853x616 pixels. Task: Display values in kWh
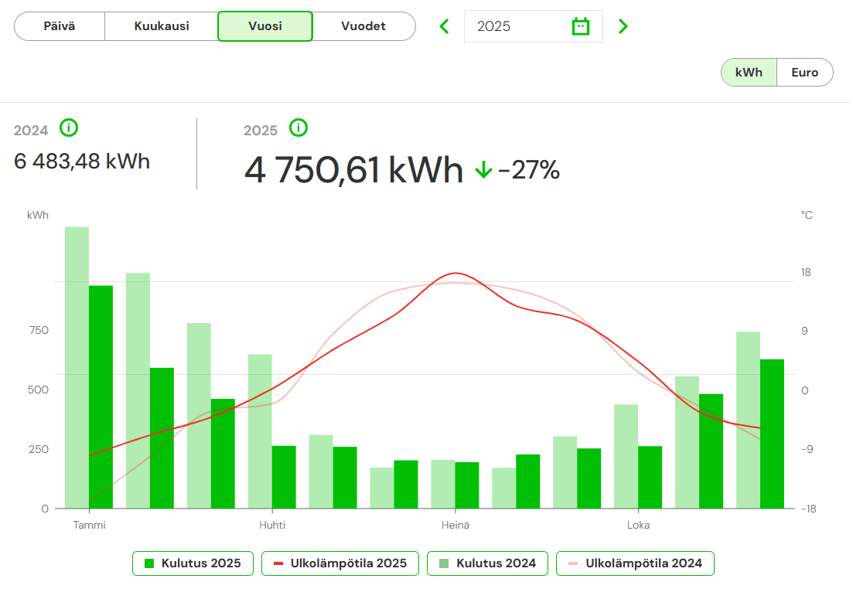[749, 73]
